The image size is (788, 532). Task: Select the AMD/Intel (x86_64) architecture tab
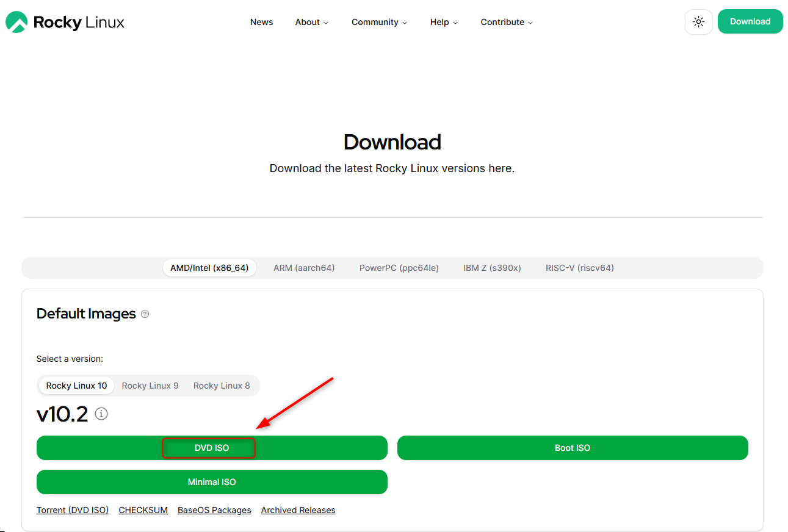pos(209,268)
